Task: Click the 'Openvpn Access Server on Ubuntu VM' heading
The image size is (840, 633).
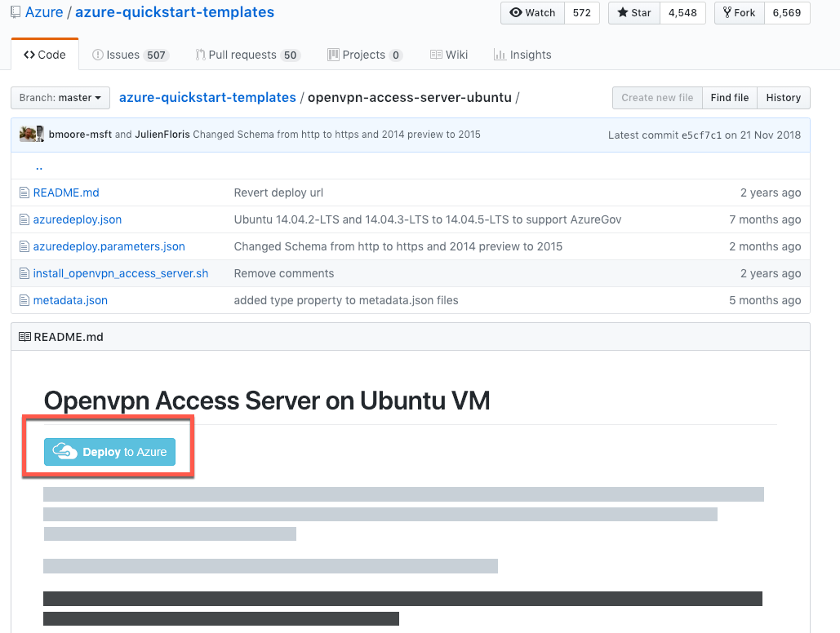Action: coord(267,401)
